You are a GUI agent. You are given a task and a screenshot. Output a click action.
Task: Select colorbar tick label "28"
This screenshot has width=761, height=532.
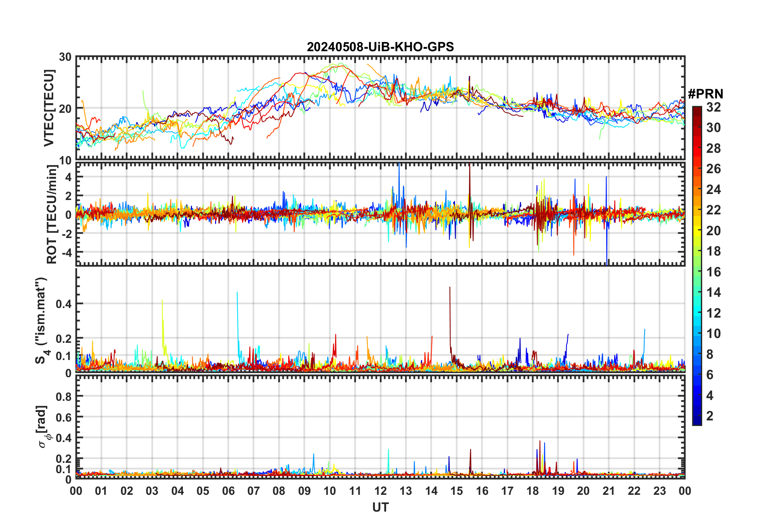point(713,148)
